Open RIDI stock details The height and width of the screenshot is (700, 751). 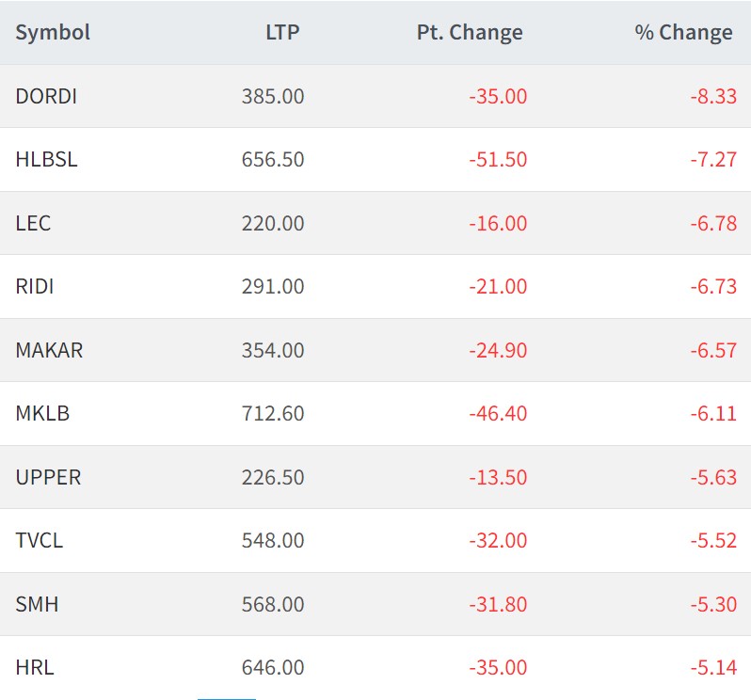pyautogui.click(x=35, y=287)
